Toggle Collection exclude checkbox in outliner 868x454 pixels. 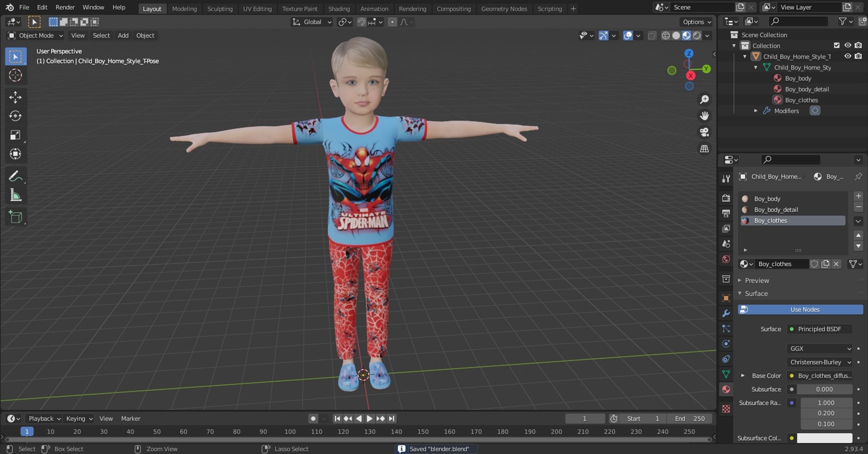click(837, 45)
